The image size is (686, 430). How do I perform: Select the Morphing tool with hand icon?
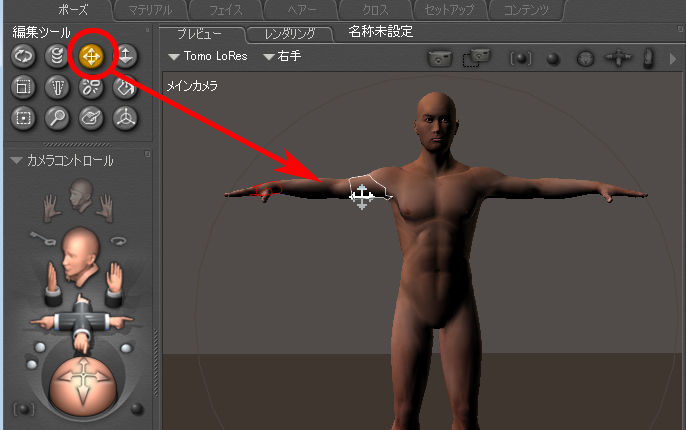click(91, 118)
